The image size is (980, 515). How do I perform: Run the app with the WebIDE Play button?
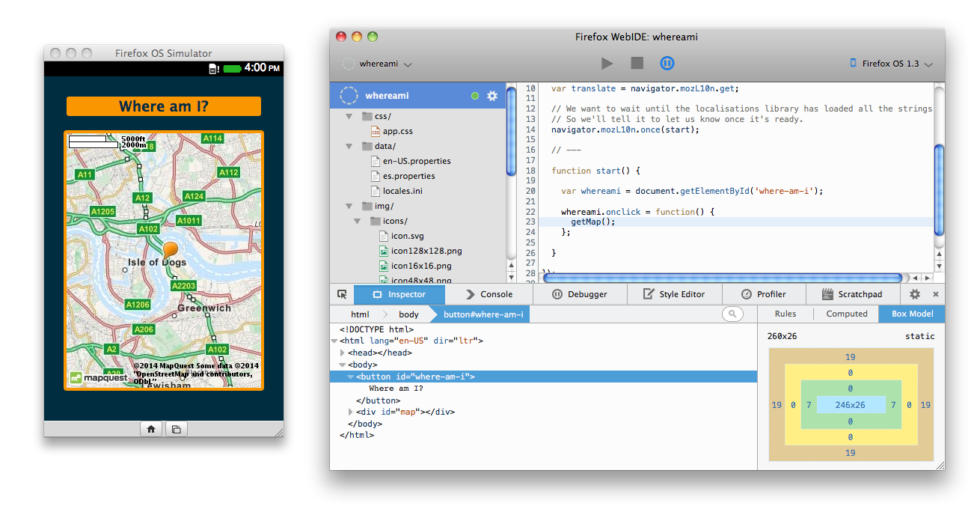[x=607, y=64]
